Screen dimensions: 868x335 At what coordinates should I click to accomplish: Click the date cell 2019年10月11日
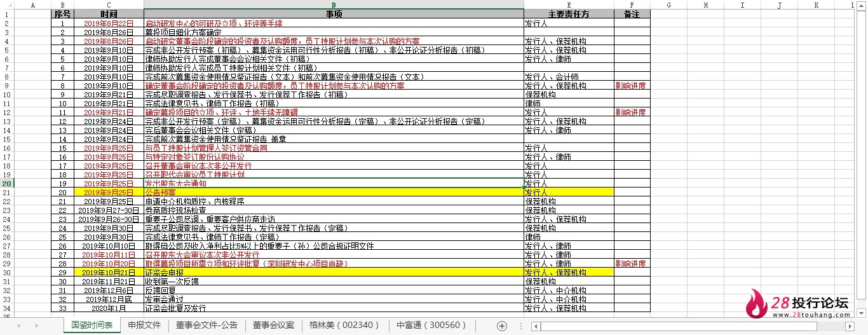pos(109,254)
